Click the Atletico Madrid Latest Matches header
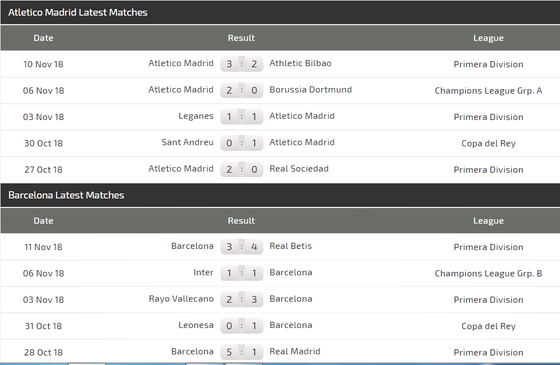 (78, 12)
